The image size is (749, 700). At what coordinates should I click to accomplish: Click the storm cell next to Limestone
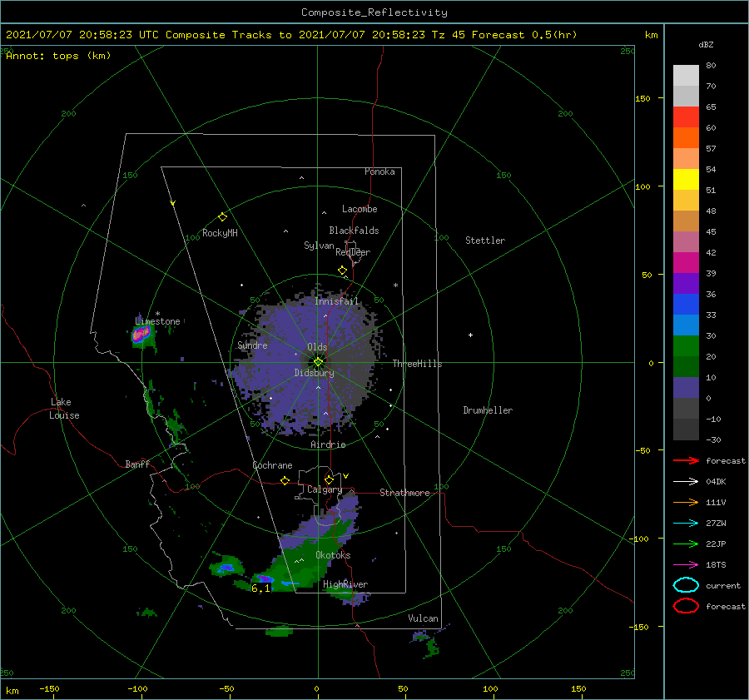(x=140, y=335)
